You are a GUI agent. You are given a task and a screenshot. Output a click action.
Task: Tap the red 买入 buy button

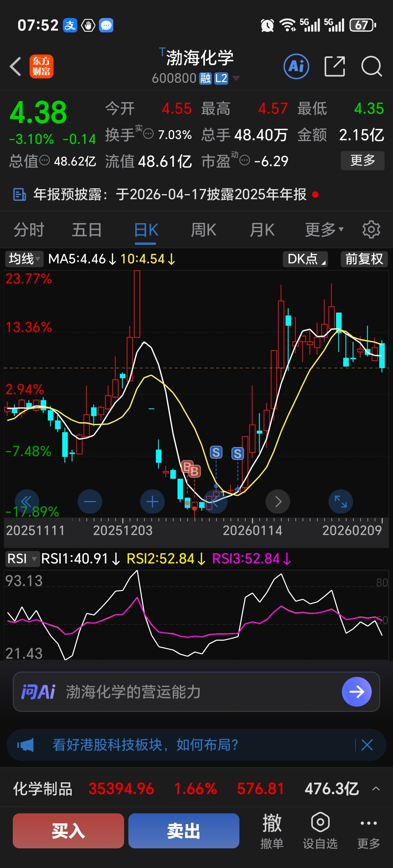68,831
